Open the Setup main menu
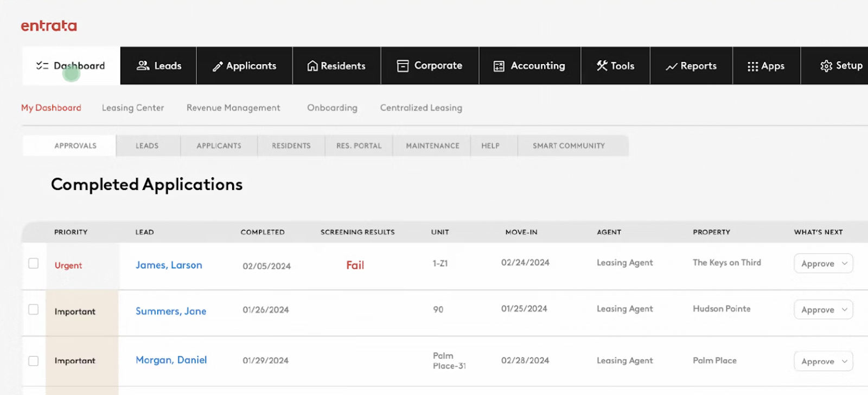The height and width of the screenshot is (395, 868). [x=835, y=66]
